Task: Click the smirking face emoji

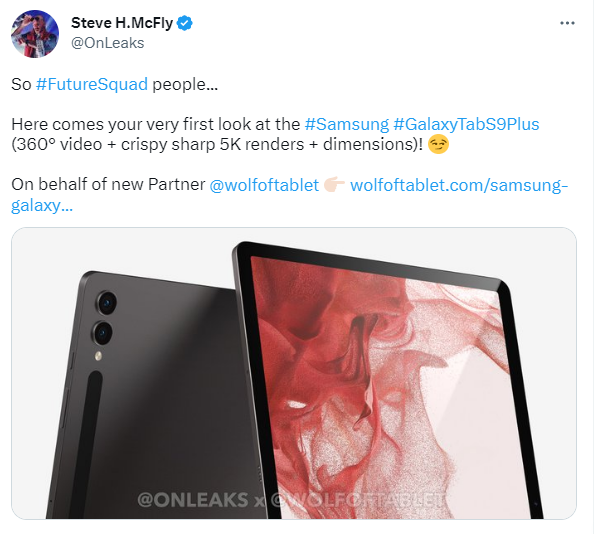Action: pos(438,144)
